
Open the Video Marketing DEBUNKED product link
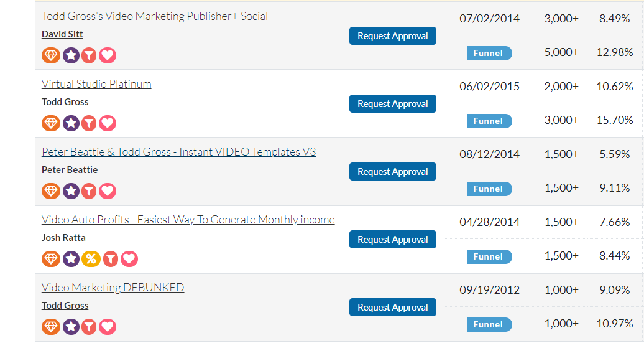[113, 288]
